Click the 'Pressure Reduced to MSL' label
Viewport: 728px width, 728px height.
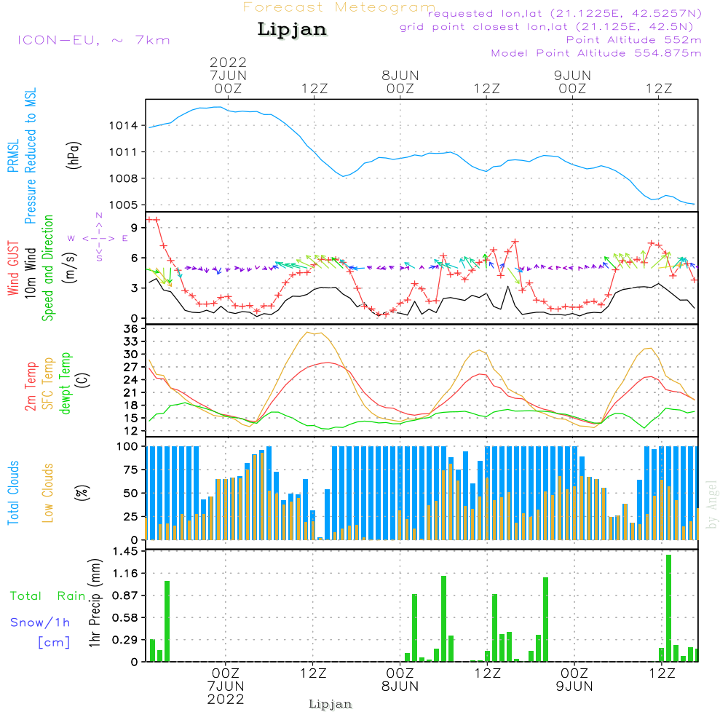(30, 156)
